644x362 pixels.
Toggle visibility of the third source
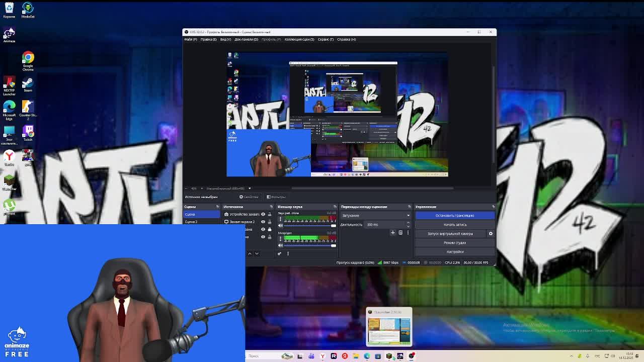point(263,229)
